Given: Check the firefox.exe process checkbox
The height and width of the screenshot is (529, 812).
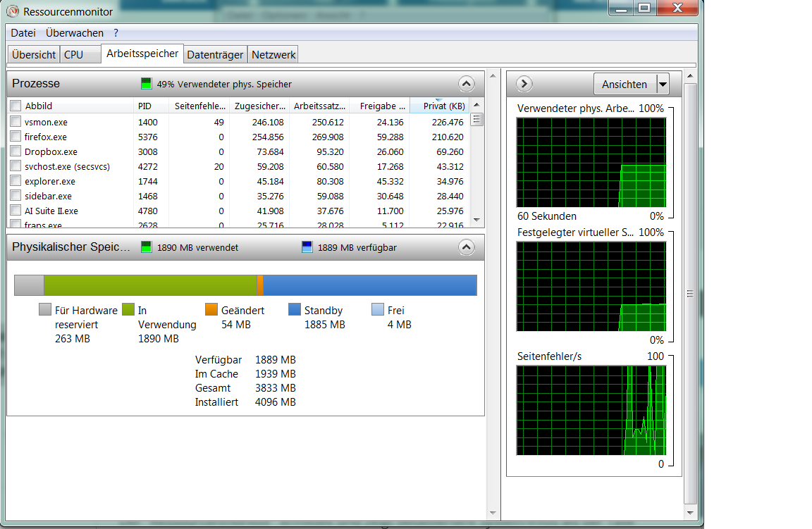Looking at the screenshot, I should tap(16, 137).
